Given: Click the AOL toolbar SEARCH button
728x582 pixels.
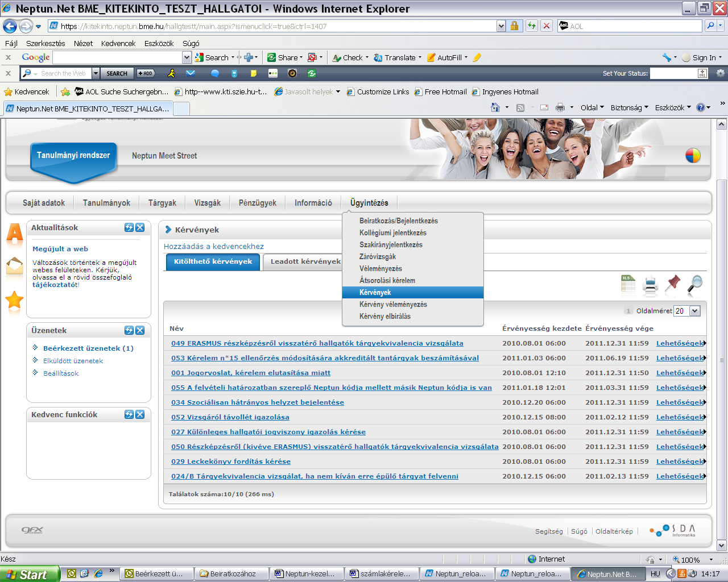Looking at the screenshot, I should pos(117,73).
